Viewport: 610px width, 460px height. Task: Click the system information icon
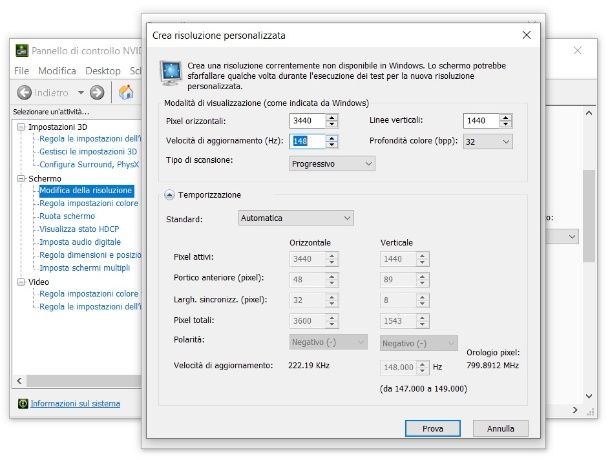[x=23, y=404]
